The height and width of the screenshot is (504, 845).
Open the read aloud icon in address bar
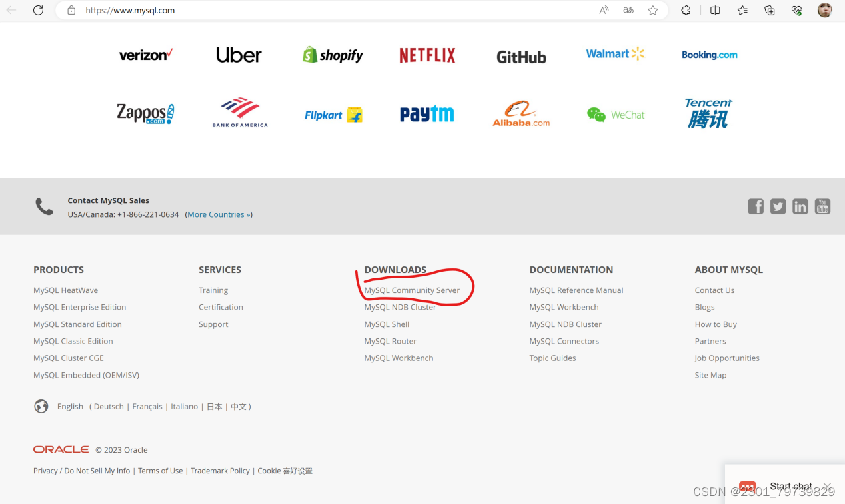click(x=604, y=10)
